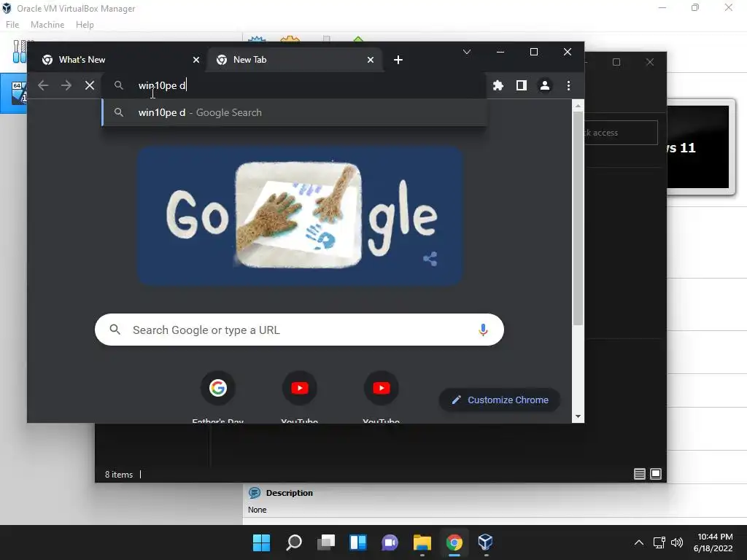The image size is (747, 560).
Task: Switch File Explorer to details view
Action: (639, 474)
